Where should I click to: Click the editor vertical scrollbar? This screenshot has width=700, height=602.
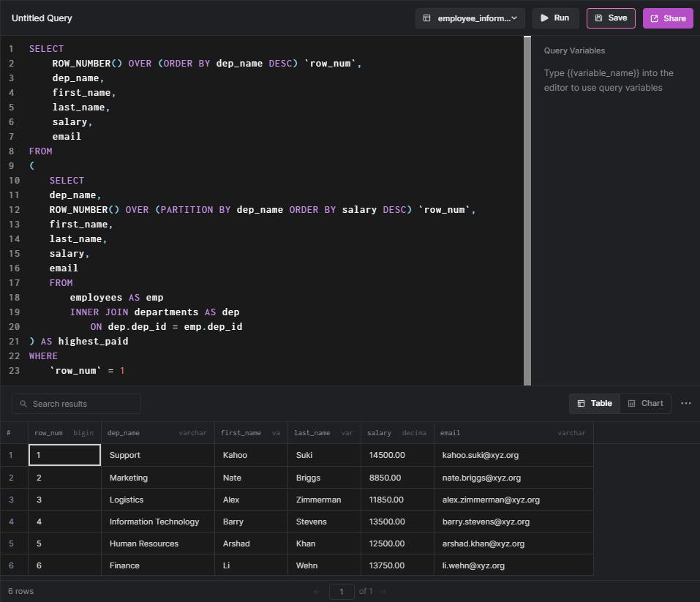[527, 211]
